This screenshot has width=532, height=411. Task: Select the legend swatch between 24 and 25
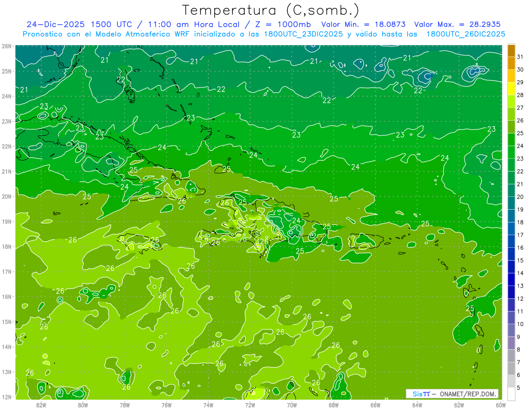[511, 139]
